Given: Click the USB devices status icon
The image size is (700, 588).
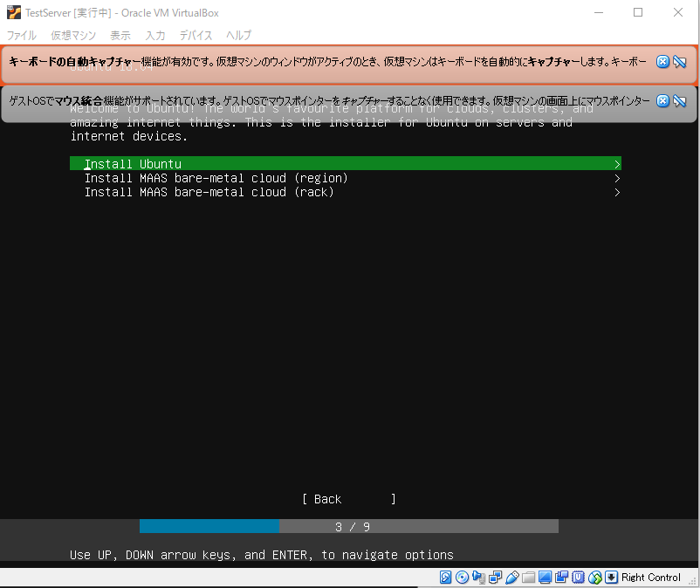Looking at the screenshot, I should click(512, 578).
